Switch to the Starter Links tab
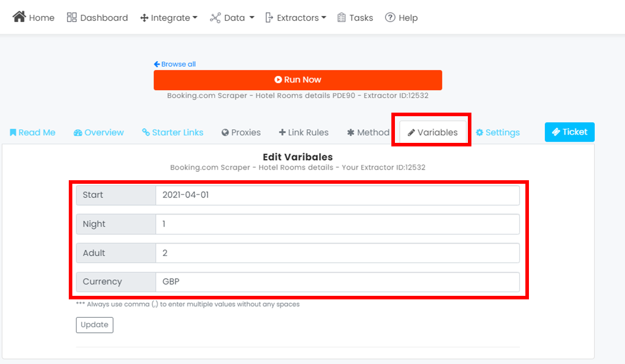This screenshot has width=625, height=364. point(173,132)
